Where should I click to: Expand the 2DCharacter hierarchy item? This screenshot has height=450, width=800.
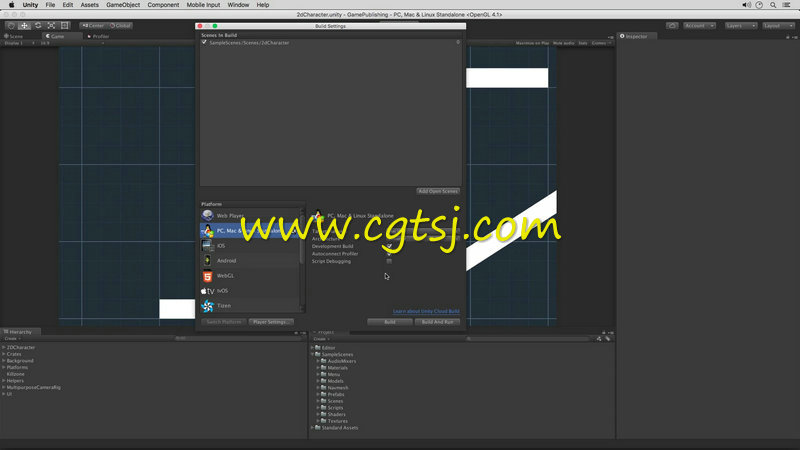[x=4, y=347]
